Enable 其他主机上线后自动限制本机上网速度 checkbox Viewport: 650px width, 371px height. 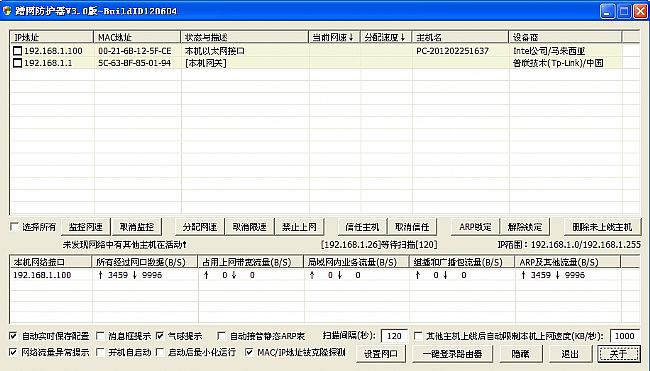[x=418, y=336]
